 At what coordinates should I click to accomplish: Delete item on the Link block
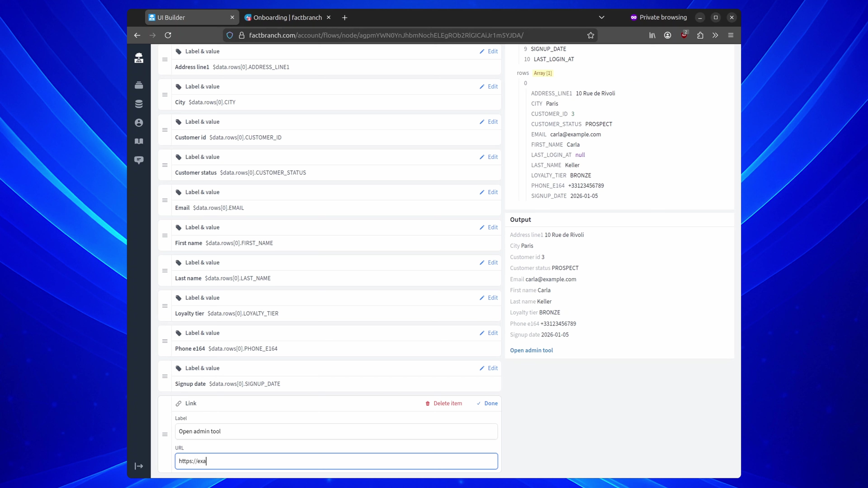pyautogui.click(x=444, y=404)
